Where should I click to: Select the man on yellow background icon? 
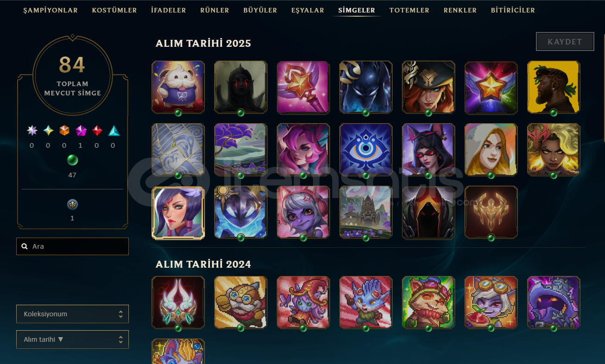click(554, 87)
